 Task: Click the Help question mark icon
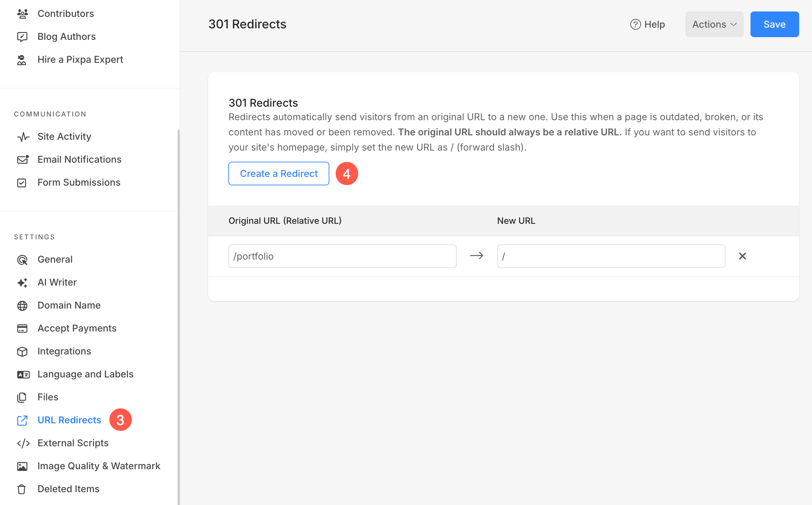(x=635, y=24)
